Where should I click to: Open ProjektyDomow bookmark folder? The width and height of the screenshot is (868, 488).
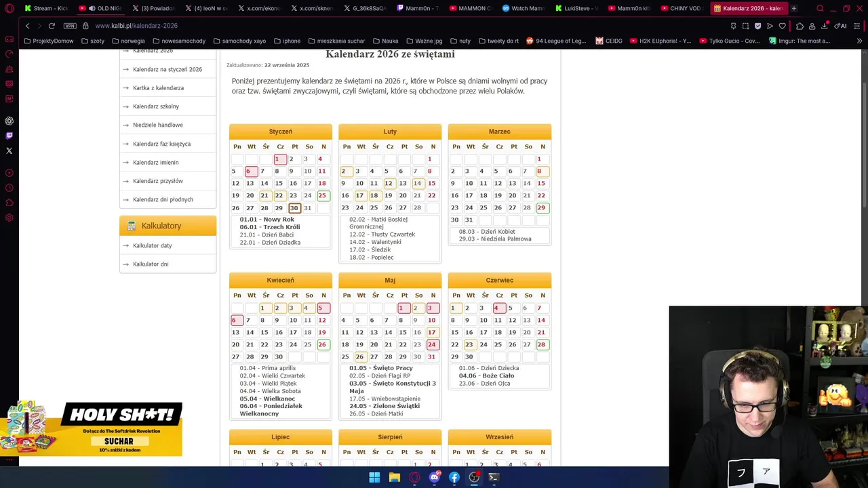coord(47,41)
